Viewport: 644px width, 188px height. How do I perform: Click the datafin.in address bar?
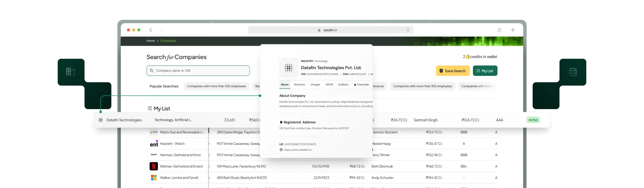tap(330, 30)
